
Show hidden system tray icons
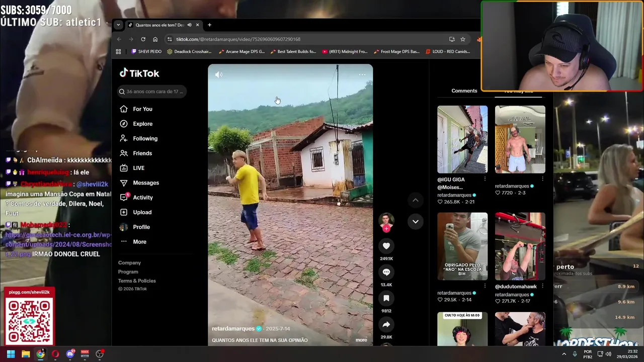[x=563, y=354]
